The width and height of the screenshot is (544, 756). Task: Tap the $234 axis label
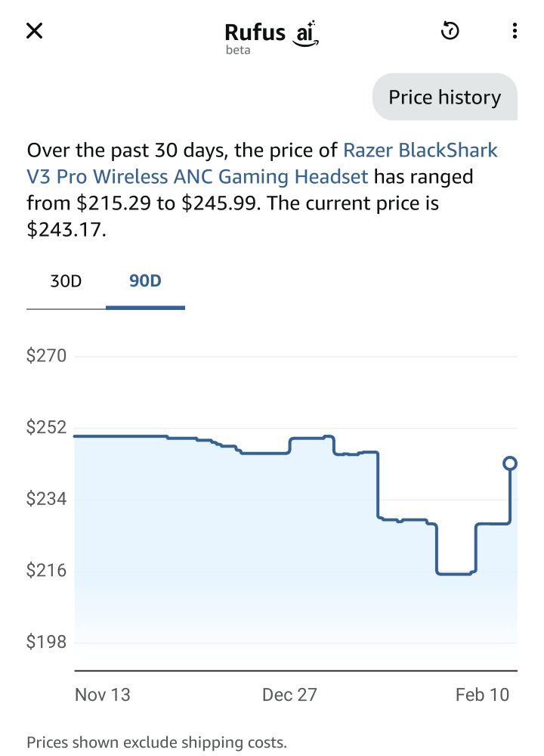(47, 499)
